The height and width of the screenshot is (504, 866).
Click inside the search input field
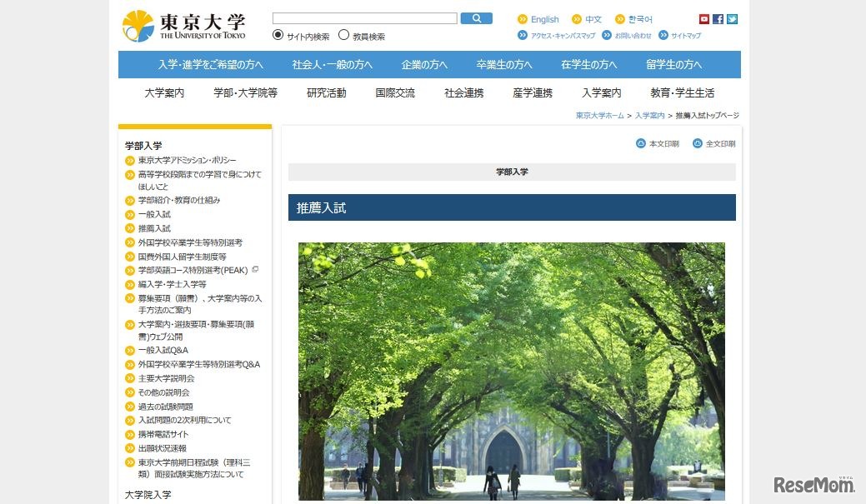[x=364, y=17]
